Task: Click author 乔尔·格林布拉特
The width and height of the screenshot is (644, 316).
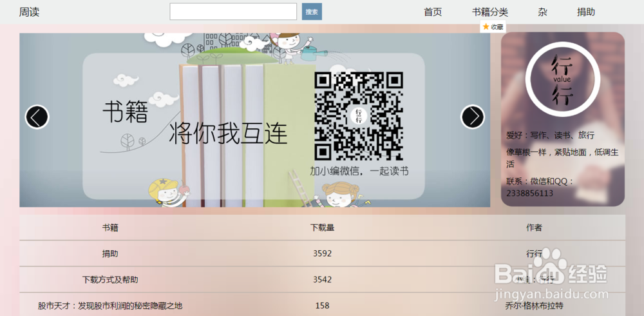Action: tap(534, 306)
